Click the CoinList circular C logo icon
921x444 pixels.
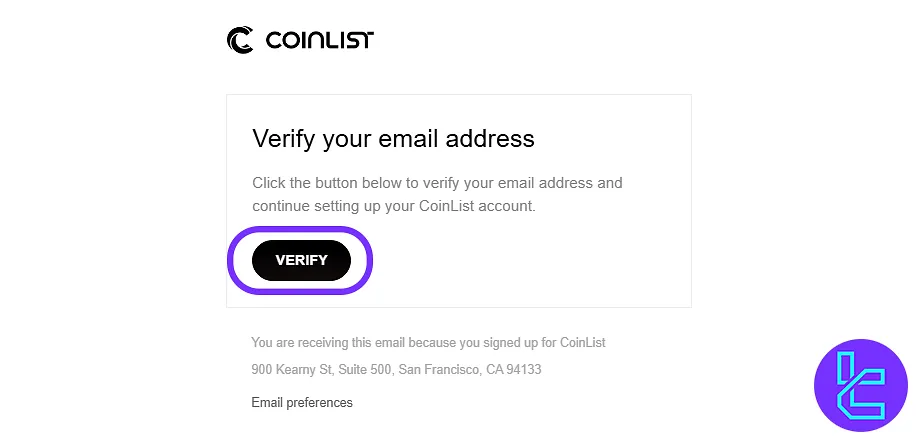(x=240, y=40)
